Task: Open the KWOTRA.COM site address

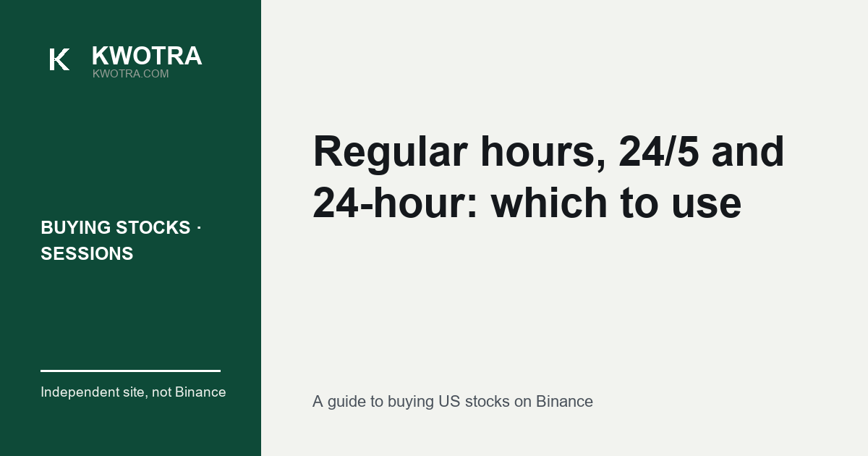Action: [131, 74]
